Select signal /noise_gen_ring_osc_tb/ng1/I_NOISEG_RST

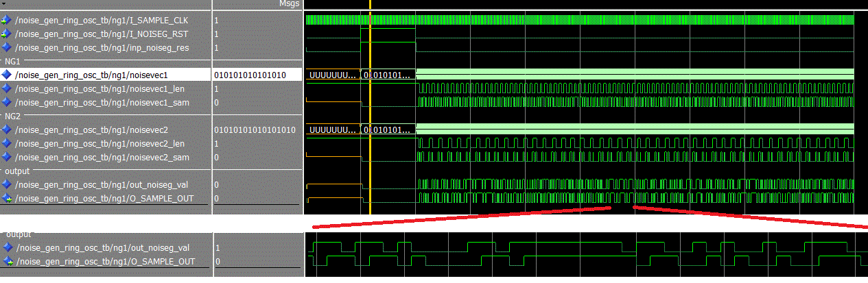pyautogui.click(x=102, y=34)
